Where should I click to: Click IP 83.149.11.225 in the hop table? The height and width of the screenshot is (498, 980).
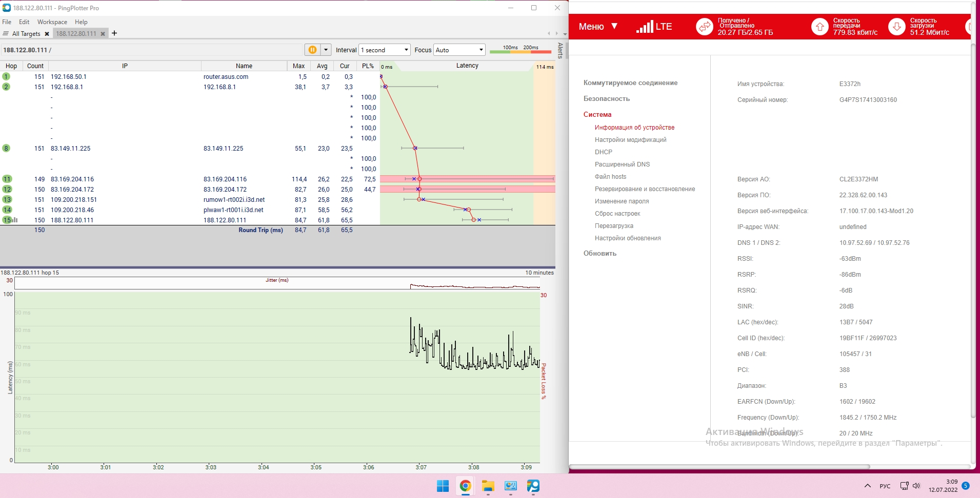point(70,149)
